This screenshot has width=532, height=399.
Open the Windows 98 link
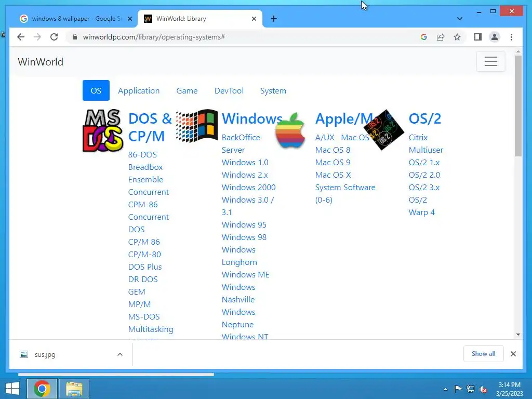pyautogui.click(x=244, y=237)
